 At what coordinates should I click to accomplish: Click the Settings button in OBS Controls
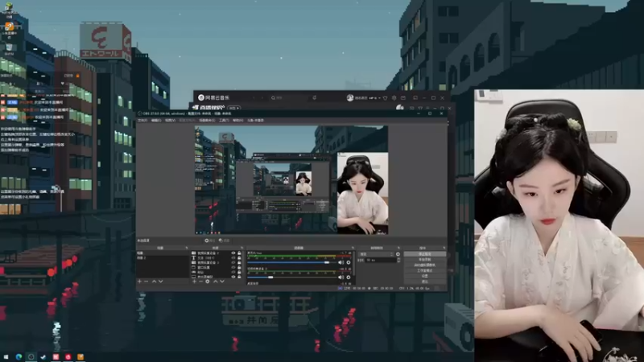pos(425,276)
